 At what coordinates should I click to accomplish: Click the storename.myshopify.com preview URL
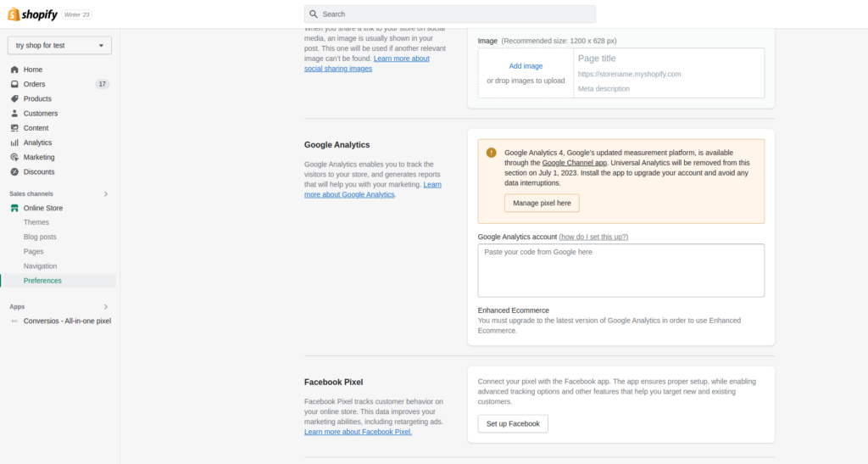click(x=630, y=74)
